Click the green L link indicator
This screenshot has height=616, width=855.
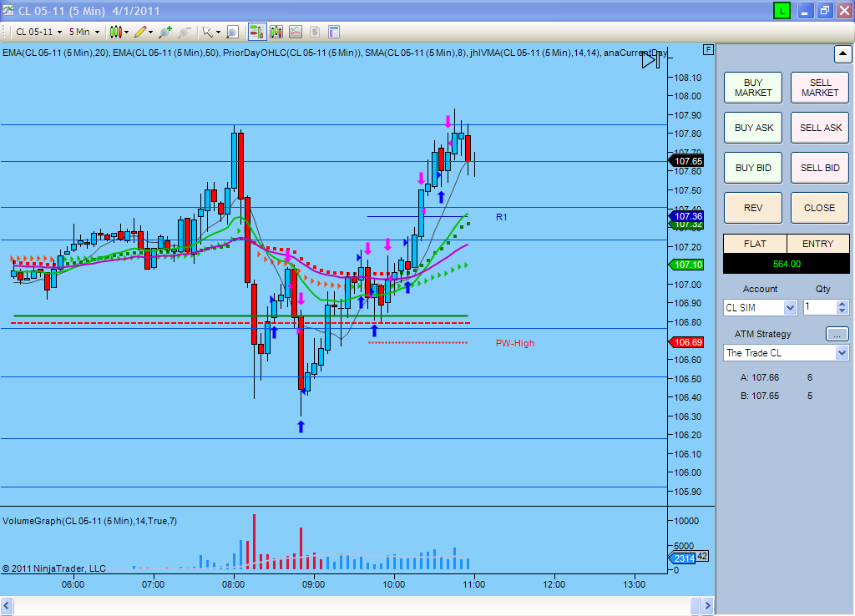[x=782, y=10]
